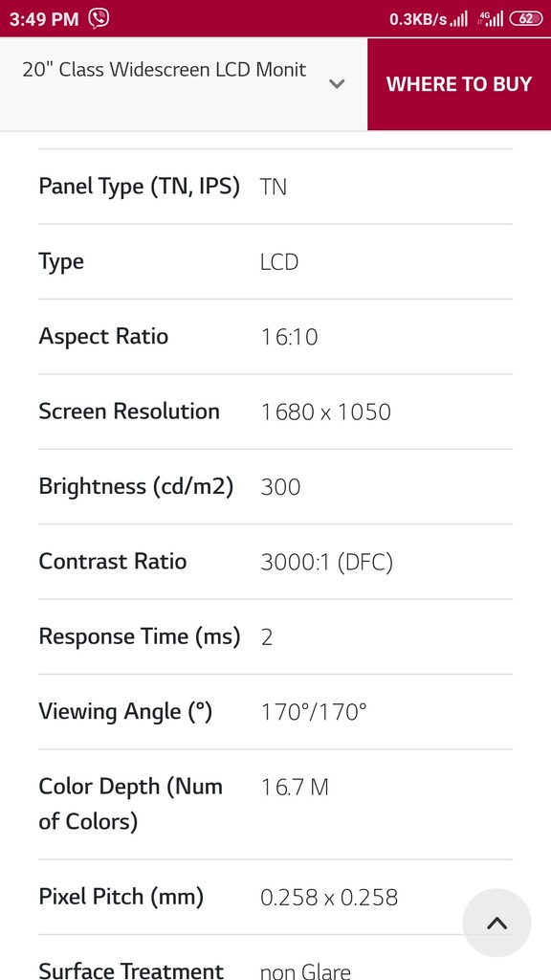Tap the Pixel Pitch 0.258 x 0.258 value
The height and width of the screenshot is (980, 551).
(329, 898)
